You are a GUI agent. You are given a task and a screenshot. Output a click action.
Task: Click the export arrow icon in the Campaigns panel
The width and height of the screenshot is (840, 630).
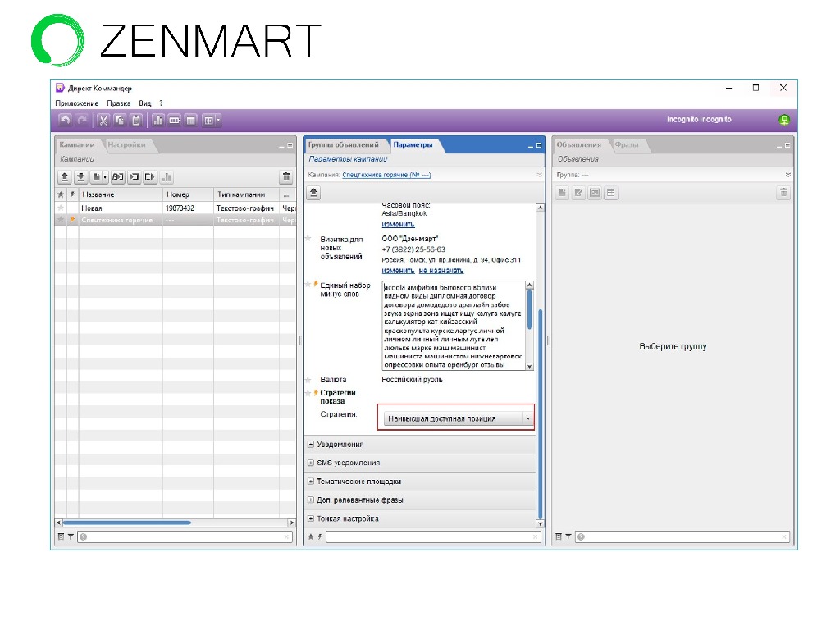(x=150, y=177)
